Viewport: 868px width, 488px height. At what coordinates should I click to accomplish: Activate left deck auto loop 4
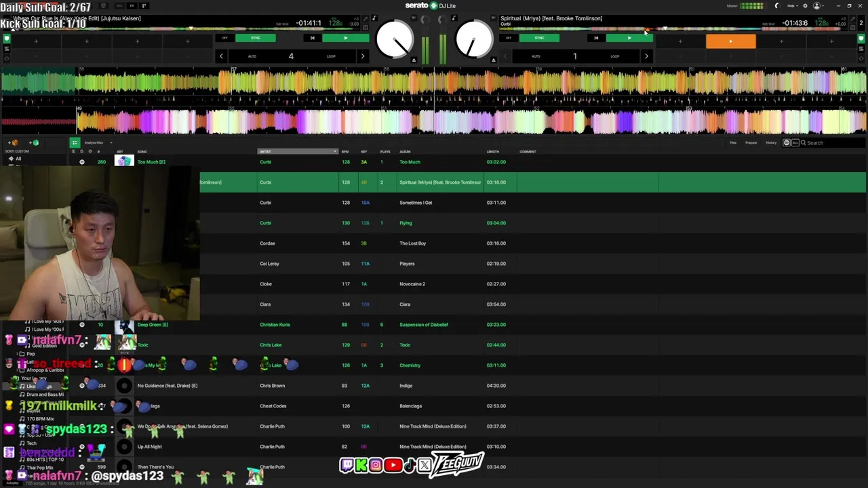tap(291, 56)
